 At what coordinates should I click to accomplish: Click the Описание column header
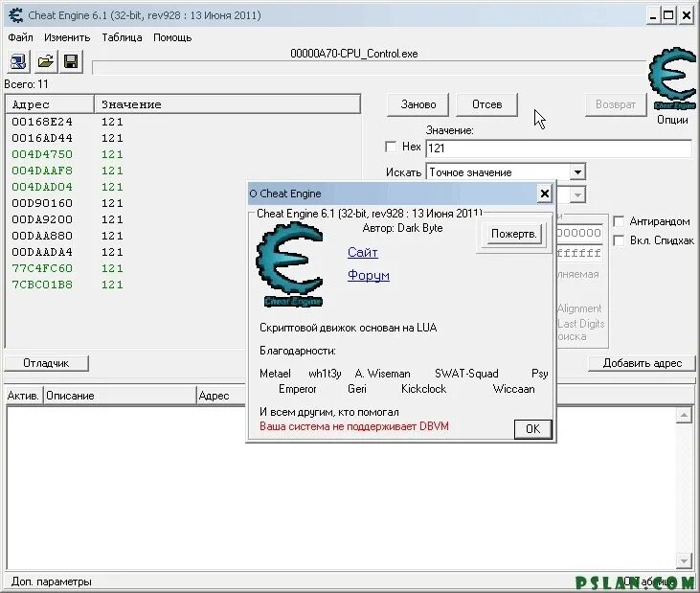(120, 396)
